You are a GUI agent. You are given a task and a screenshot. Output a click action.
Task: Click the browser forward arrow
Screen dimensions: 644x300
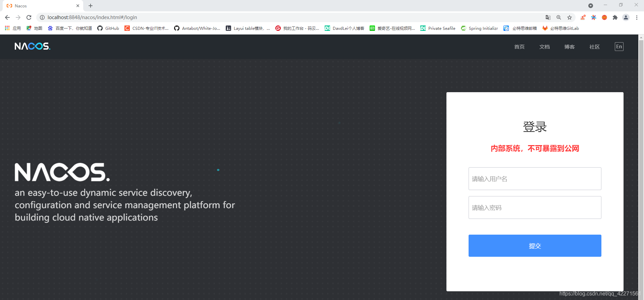pyautogui.click(x=18, y=17)
